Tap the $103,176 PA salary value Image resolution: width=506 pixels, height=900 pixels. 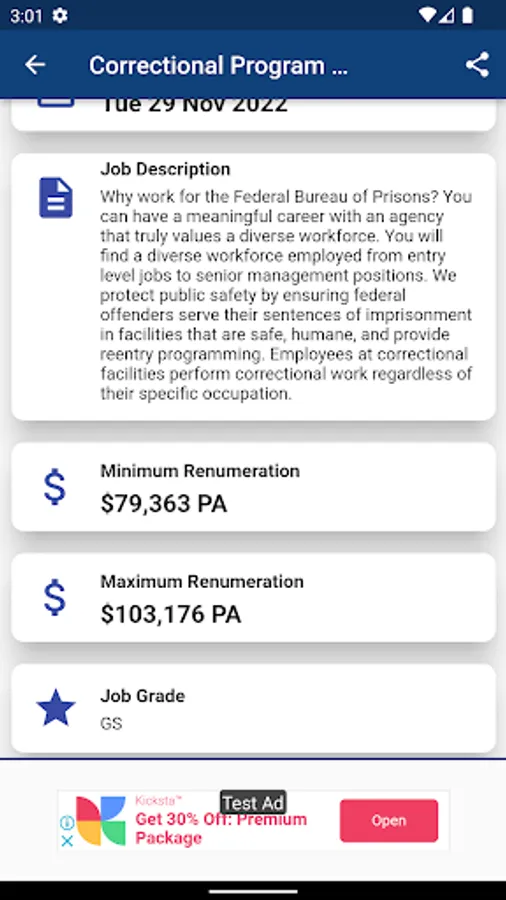[x=170, y=614]
